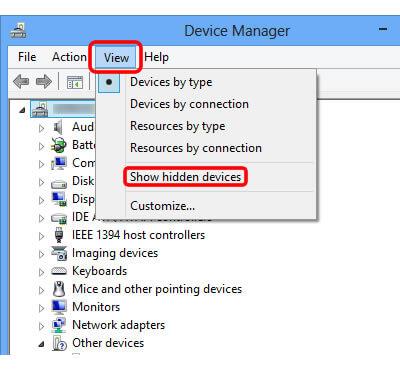Open the Customize... dialog

pyautogui.click(x=162, y=206)
